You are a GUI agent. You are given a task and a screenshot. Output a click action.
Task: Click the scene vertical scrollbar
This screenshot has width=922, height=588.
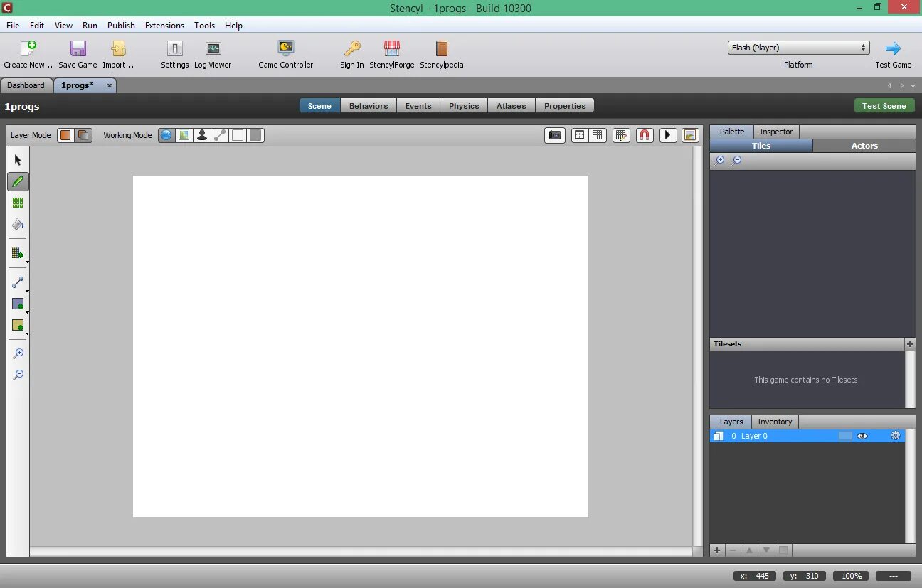(698, 346)
